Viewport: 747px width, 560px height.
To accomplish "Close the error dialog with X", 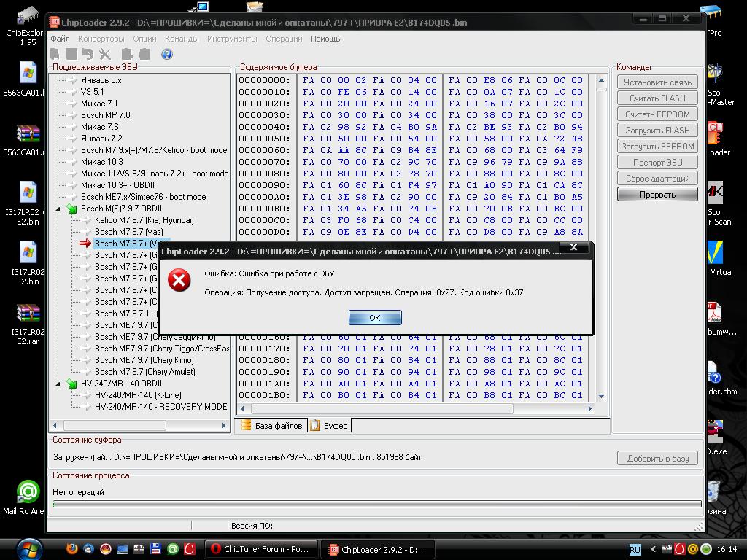I will (x=573, y=248).
